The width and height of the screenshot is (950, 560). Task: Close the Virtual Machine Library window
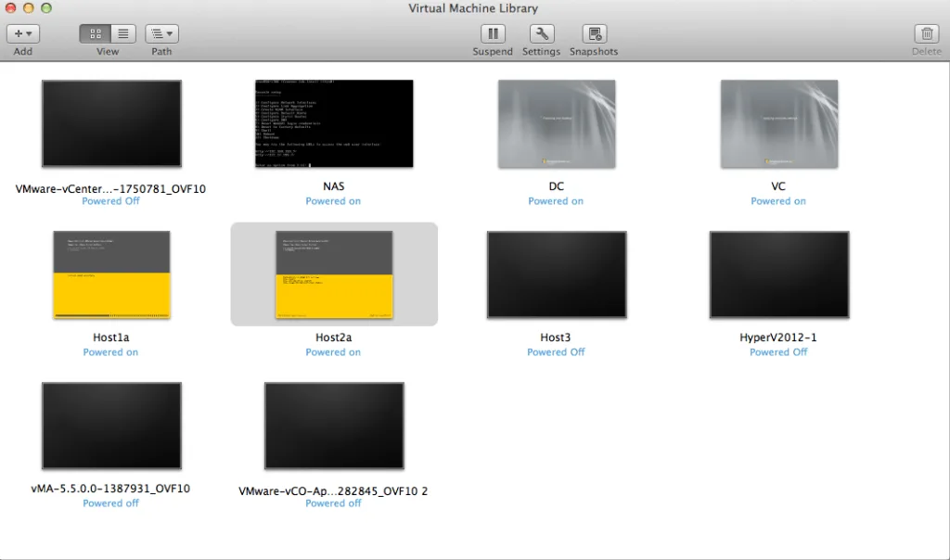(x=10, y=7)
